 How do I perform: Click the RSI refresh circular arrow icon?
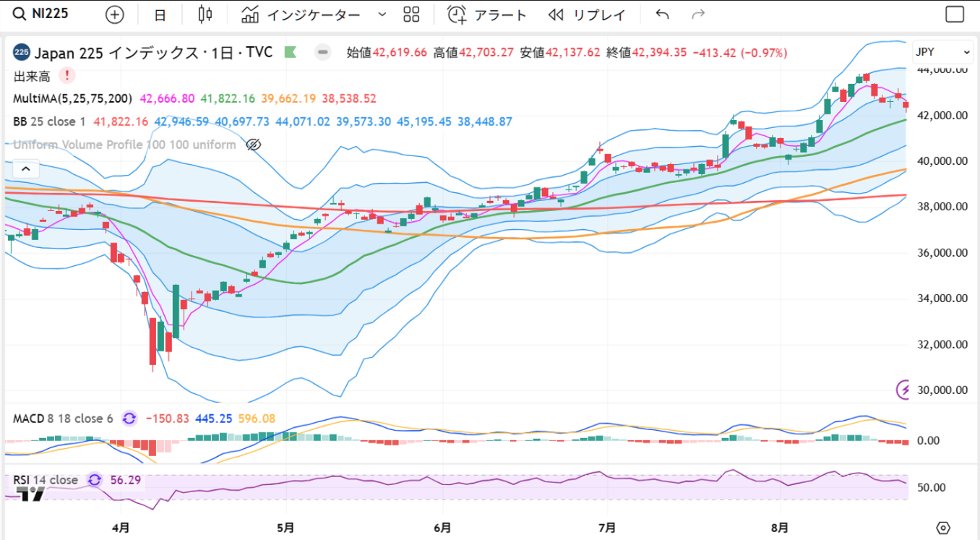(x=95, y=480)
